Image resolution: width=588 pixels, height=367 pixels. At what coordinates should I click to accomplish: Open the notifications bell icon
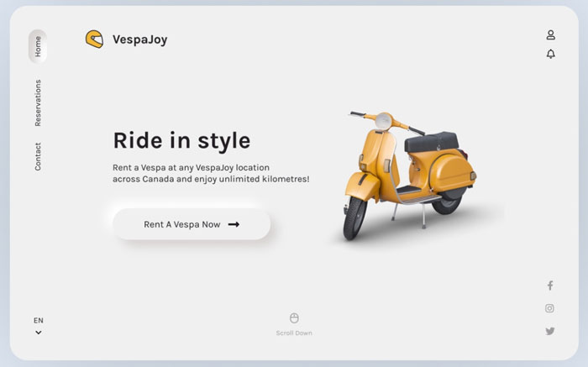[x=550, y=54]
